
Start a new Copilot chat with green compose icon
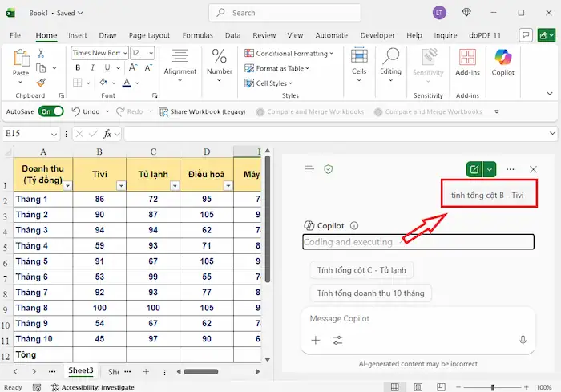pos(474,169)
